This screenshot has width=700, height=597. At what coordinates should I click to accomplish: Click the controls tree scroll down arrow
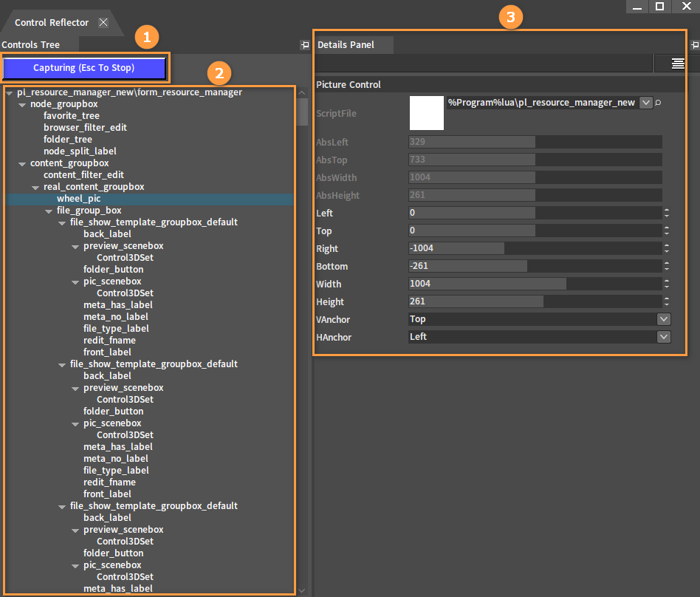coord(302,591)
